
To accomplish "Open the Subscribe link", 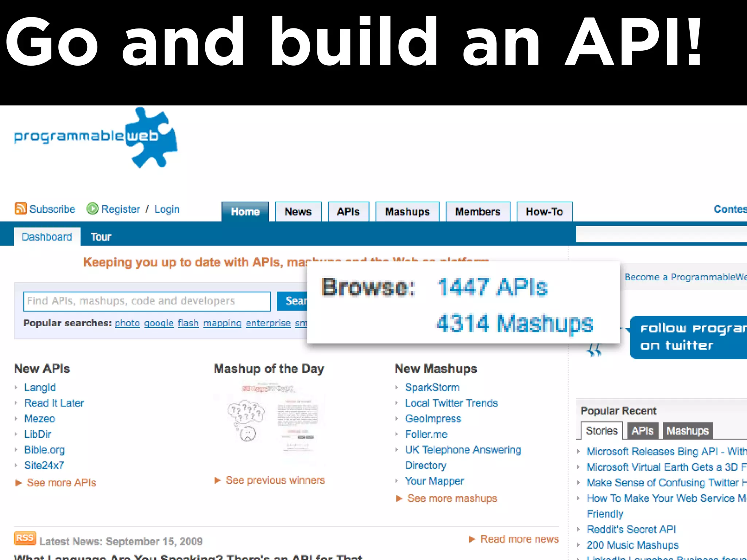I will [x=52, y=209].
